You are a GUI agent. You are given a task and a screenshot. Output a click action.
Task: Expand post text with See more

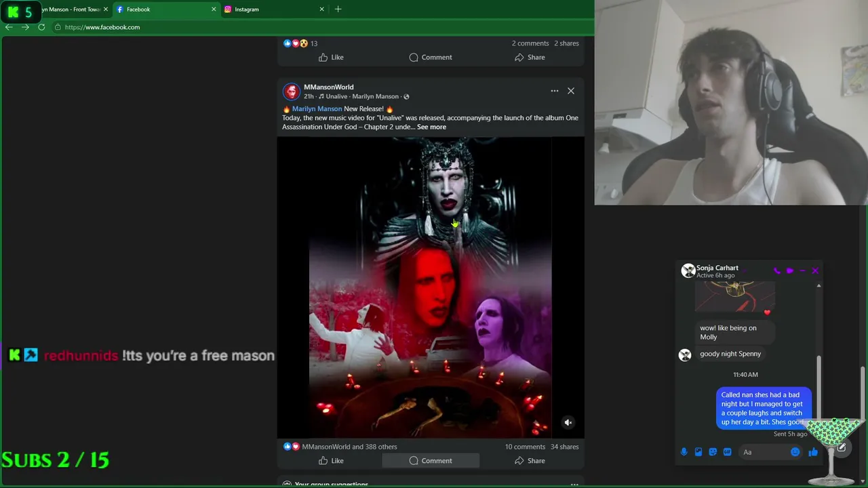click(x=431, y=127)
